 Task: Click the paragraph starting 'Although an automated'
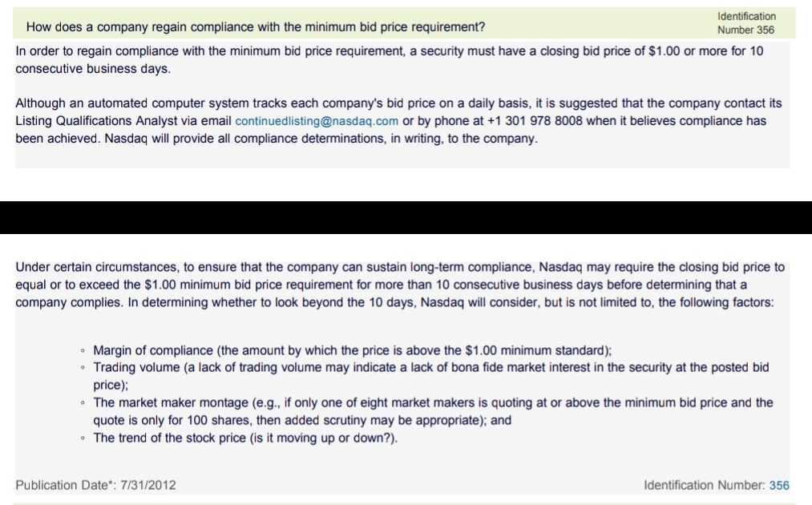[x=398, y=121]
